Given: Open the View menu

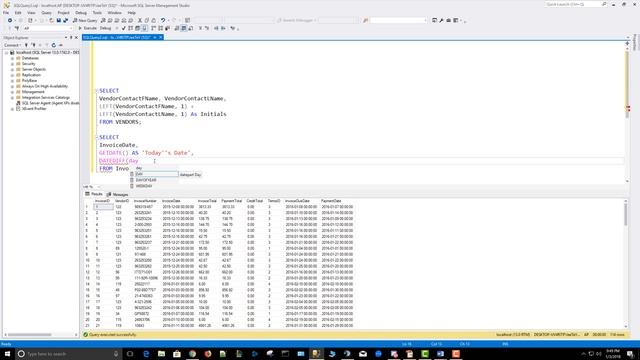Looking at the screenshot, I should click(31, 13).
